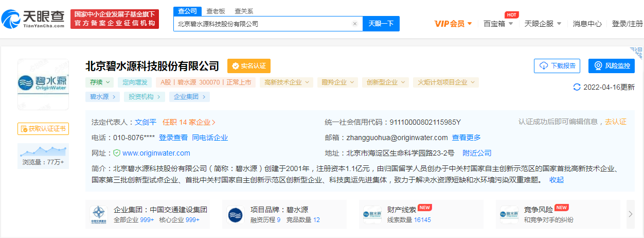Click the OriginWater company logo image
The image size is (644, 238).
click(x=43, y=84)
